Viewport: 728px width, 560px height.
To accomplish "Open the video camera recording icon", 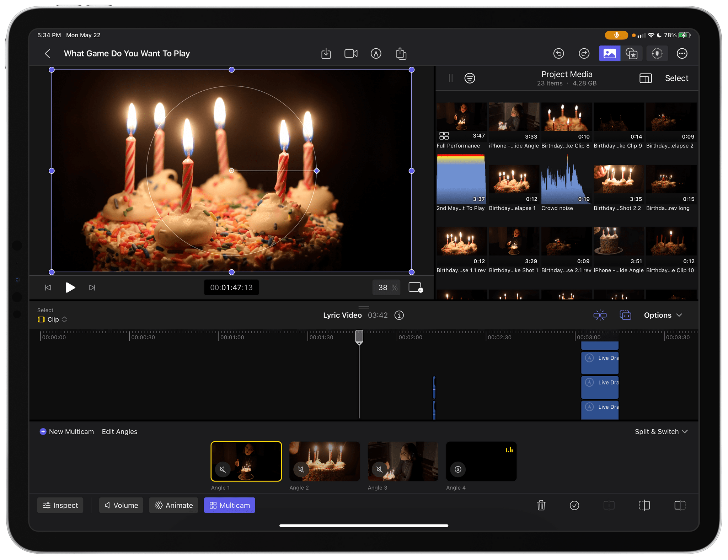I will pyautogui.click(x=351, y=54).
